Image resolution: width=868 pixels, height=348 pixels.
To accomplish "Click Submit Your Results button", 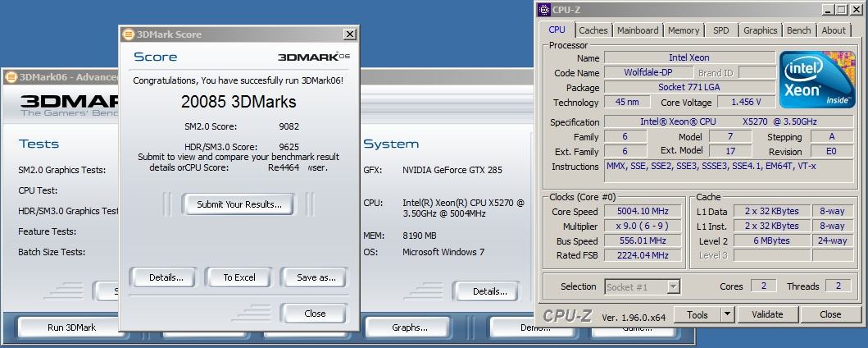I will [239, 204].
